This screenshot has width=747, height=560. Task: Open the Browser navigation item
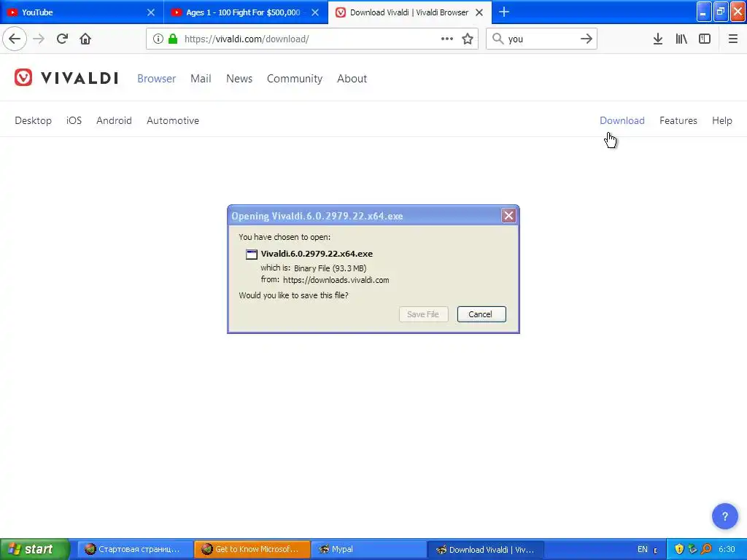[x=156, y=79]
